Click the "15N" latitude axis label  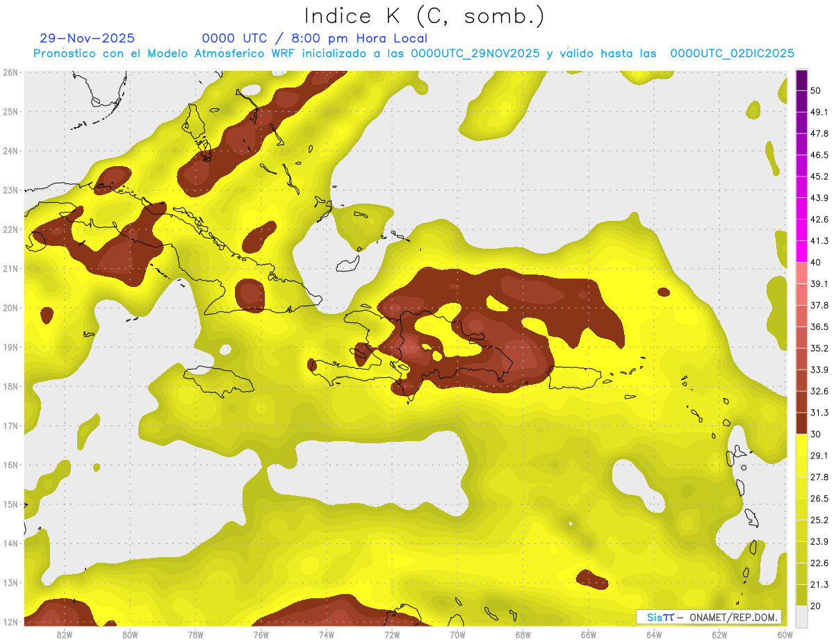coord(10,504)
